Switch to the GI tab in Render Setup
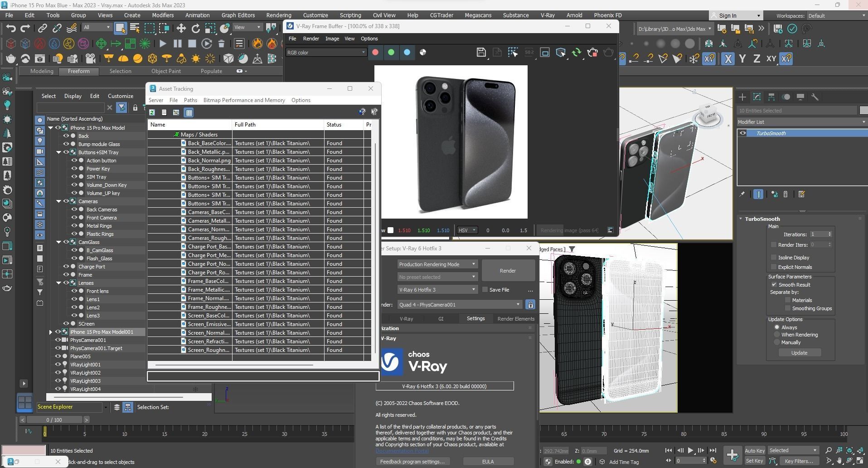Viewport: 868px width, 468px height. (441, 319)
